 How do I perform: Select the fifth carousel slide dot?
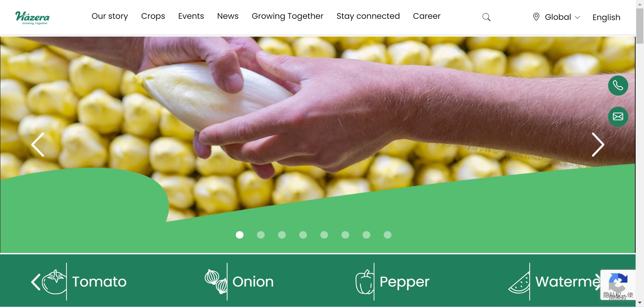pos(324,235)
